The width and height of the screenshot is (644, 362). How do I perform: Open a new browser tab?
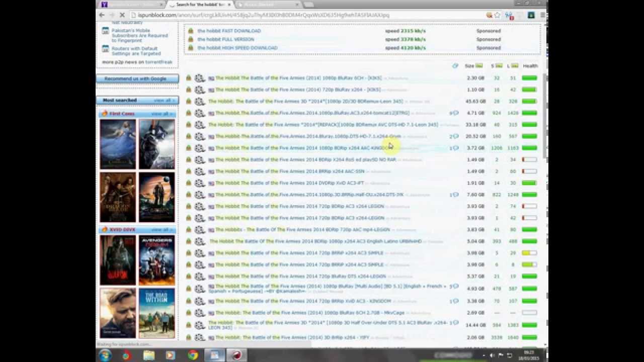pyautogui.click(x=309, y=5)
